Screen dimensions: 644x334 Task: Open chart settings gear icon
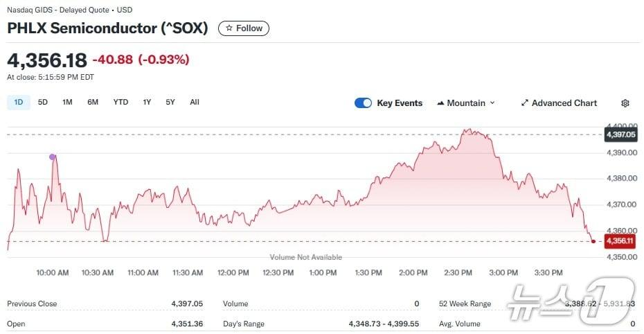click(625, 103)
